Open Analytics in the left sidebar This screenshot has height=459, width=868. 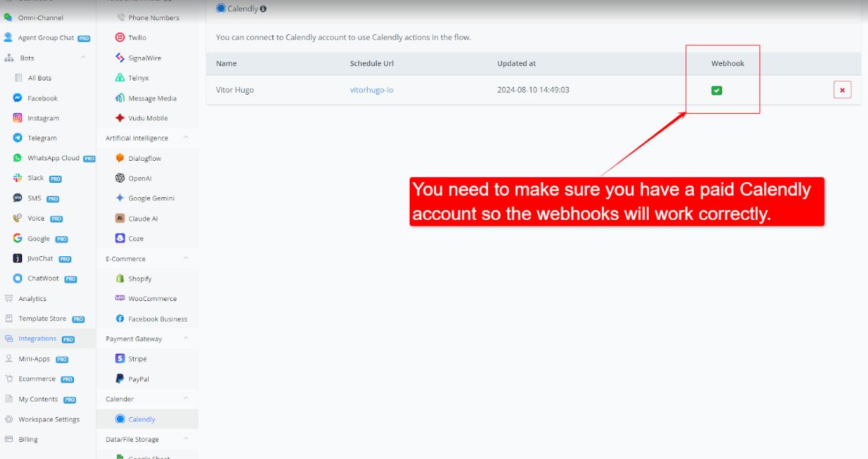pos(32,299)
